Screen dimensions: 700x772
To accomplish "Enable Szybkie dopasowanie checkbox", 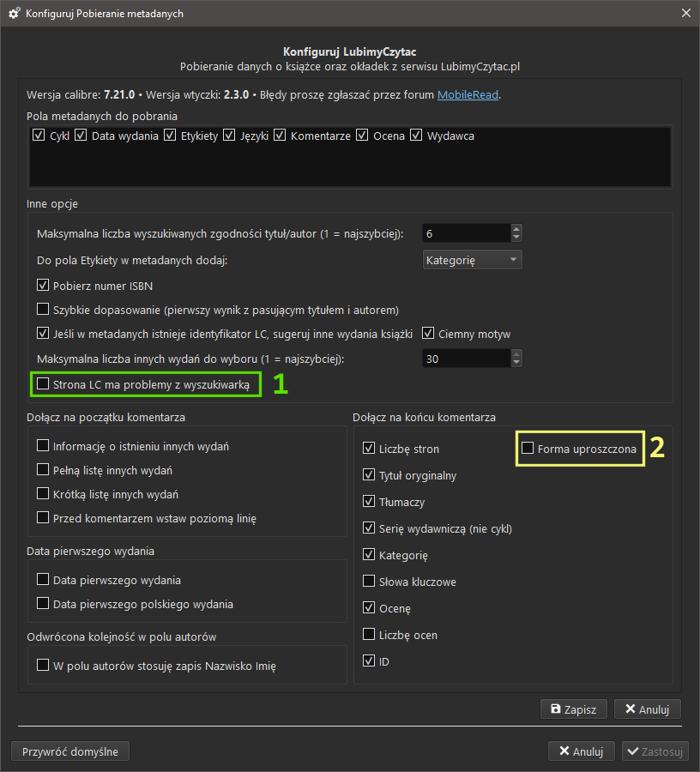I will 44,310.
